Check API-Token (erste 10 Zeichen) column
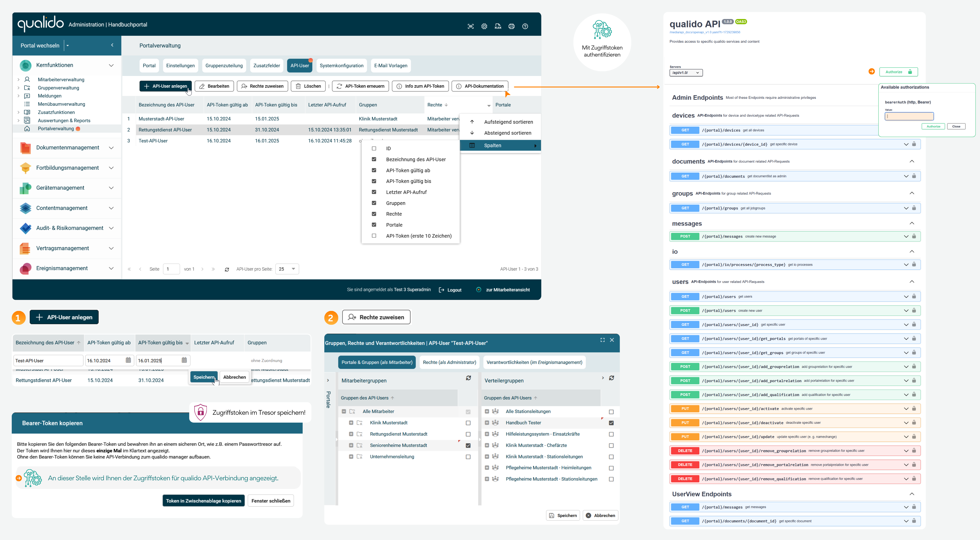This screenshot has height=540, width=980. [374, 236]
